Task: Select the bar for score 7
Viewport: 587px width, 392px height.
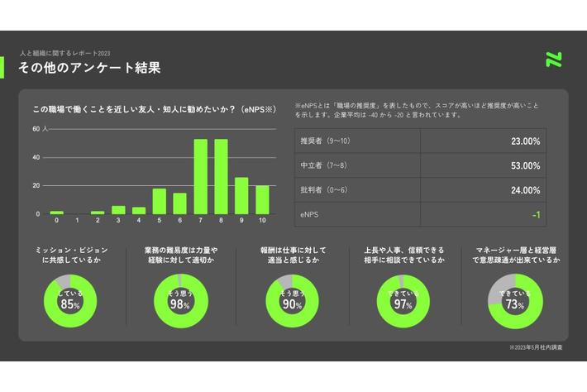Action: [201, 177]
